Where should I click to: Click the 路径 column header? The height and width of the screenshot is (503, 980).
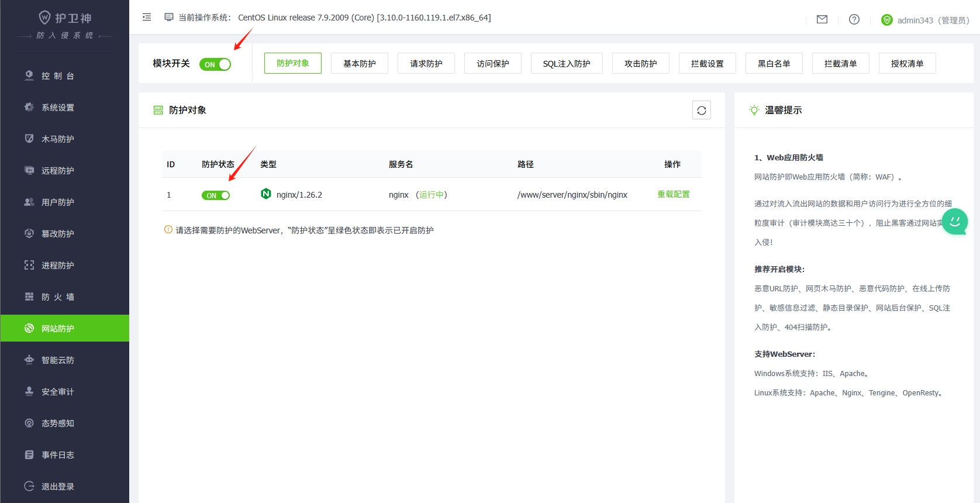coord(526,164)
